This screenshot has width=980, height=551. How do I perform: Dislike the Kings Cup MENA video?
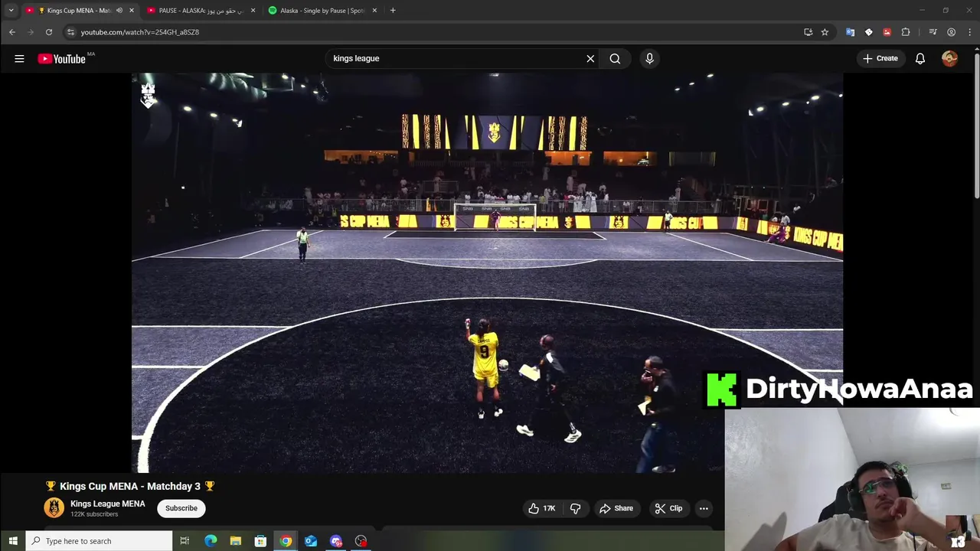[576, 508]
